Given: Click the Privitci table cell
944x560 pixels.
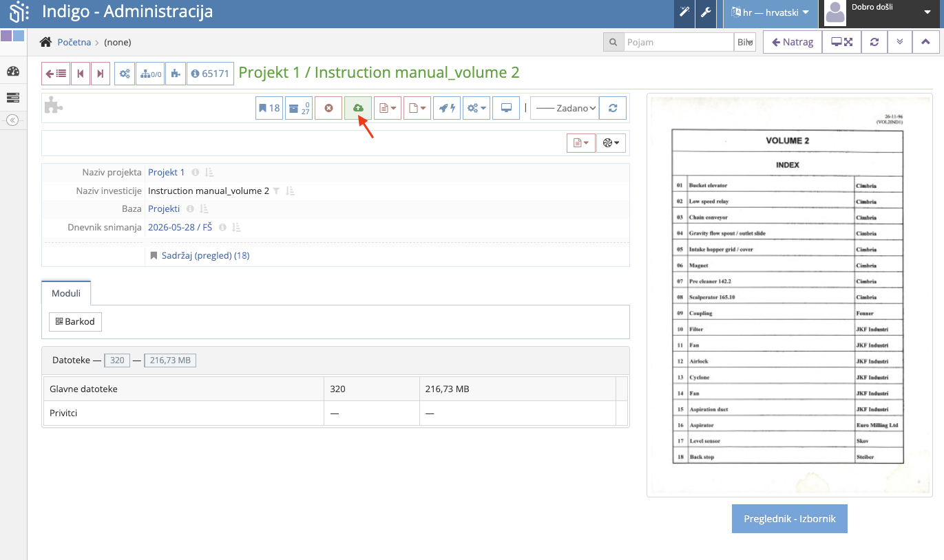Looking at the screenshot, I should click(184, 413).
